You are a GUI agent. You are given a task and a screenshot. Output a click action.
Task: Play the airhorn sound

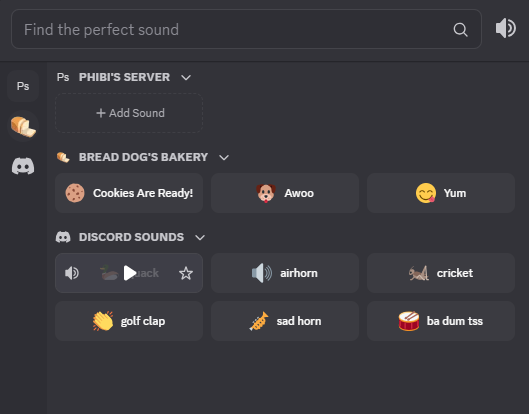pos(285,273)
